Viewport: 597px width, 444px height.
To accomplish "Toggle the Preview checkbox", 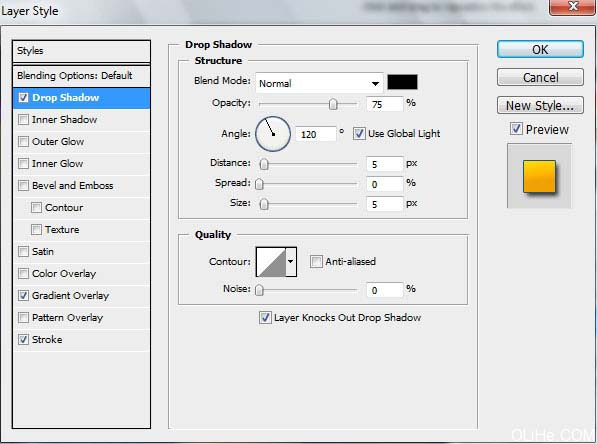I will (x=516, y=129).
